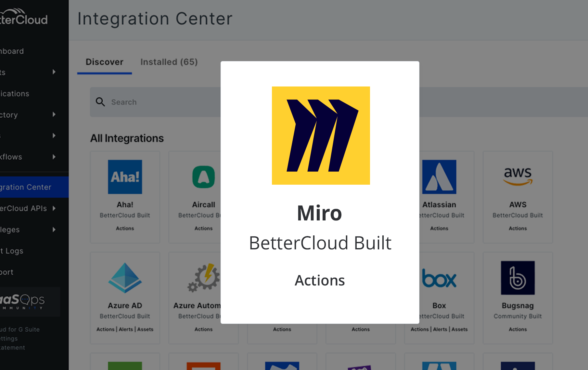Click the BetterCloud logo in sidebar
This screenshot has width=588, height=370.
[24, 17]
